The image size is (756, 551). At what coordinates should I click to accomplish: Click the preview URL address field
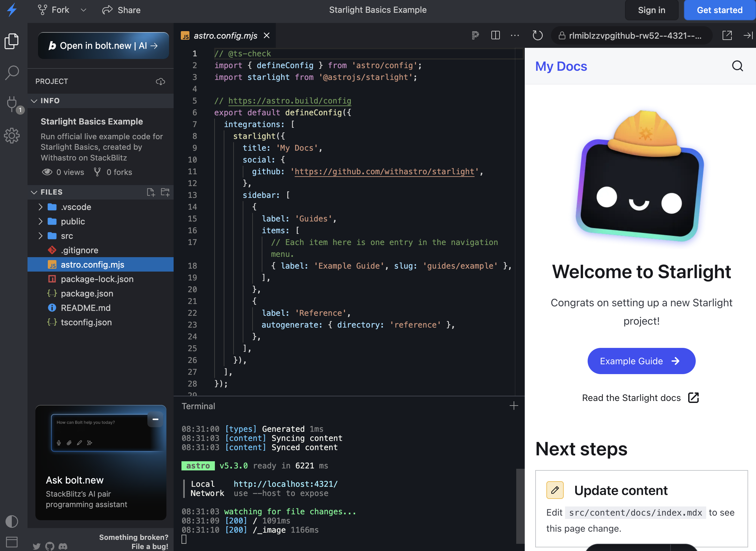pyautogui.click(x=631, y=35)
